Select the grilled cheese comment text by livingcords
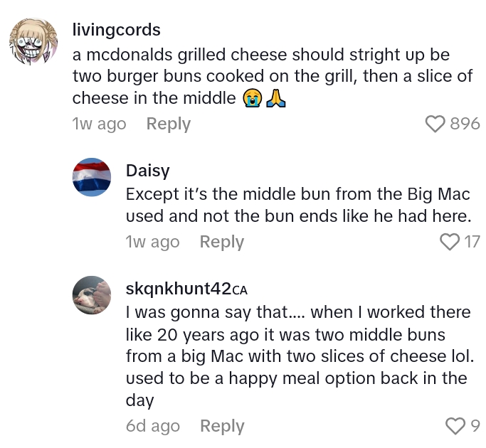This screenshot has height=448, width=486. pos(270,76)
